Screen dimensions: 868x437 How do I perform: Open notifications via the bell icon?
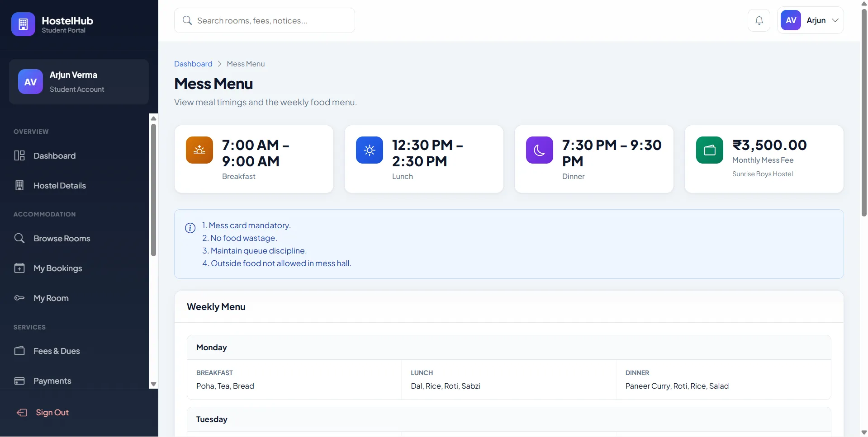click(x=759, y=20)
